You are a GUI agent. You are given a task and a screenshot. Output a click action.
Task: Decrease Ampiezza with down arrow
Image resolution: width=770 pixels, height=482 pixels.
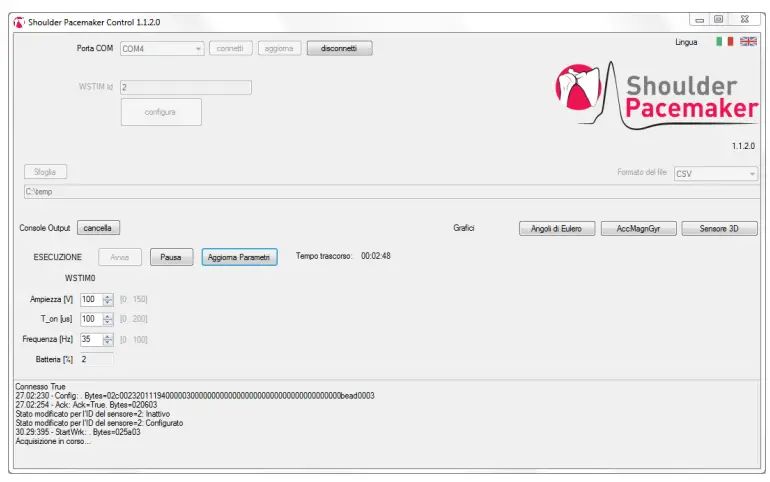click(108, 303)
